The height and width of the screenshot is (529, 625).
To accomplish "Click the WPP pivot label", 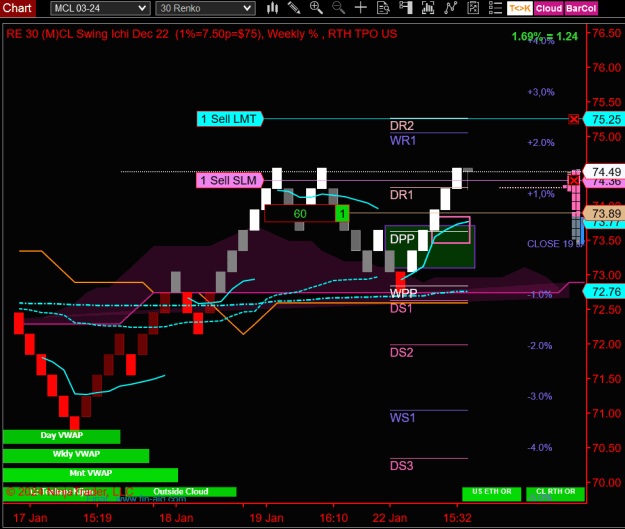I will point(403,293).
